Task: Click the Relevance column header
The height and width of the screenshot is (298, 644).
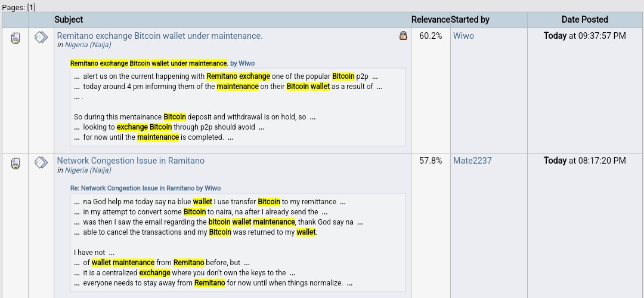Action: 431,19
